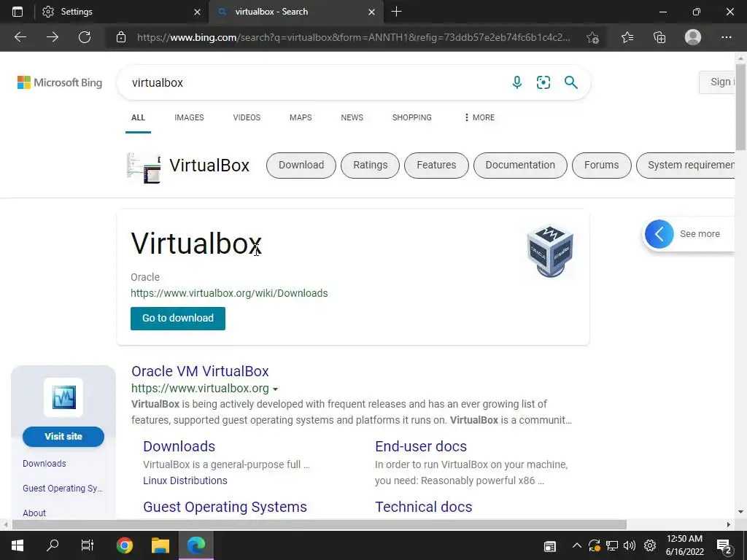Click the Bing search magnifier icon
747x560 pixels.
570,82
